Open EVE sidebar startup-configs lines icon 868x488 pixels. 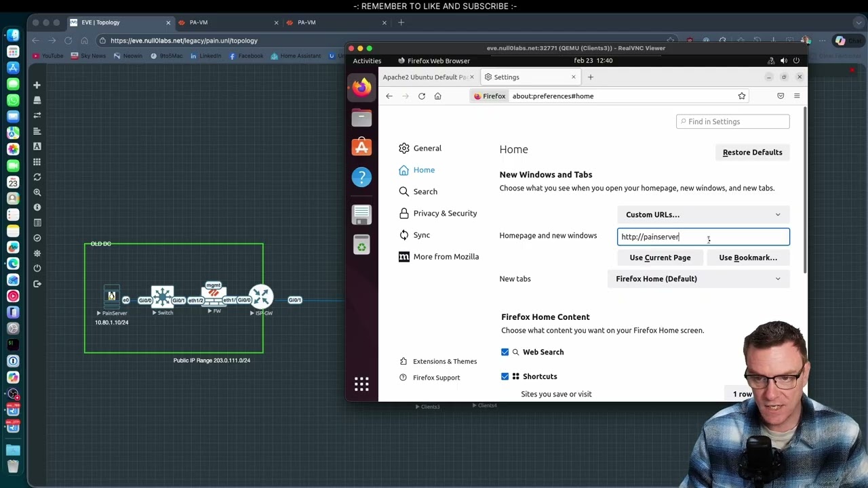click(37, 131)
